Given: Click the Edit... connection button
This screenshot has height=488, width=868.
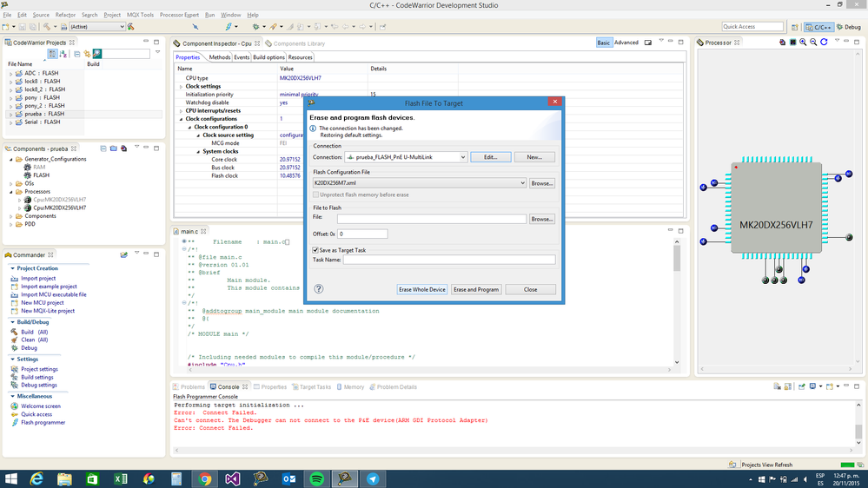Looking at the screenshot, I should pyautogui.click(x=490, y=157).
